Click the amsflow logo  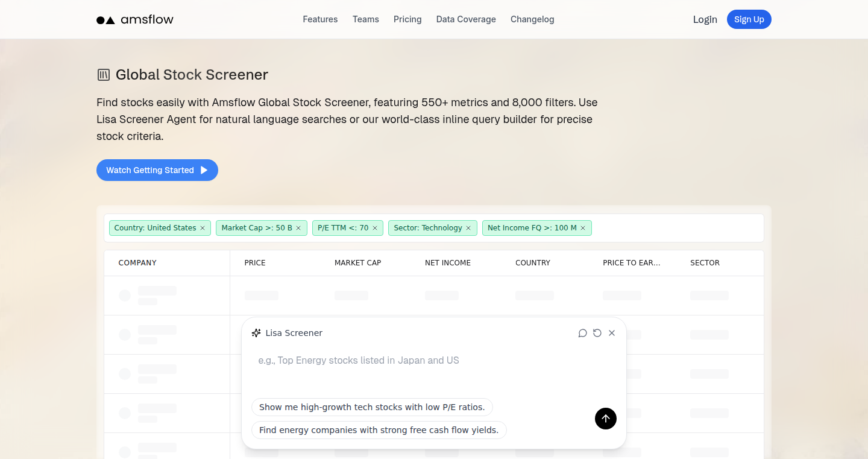135,19
